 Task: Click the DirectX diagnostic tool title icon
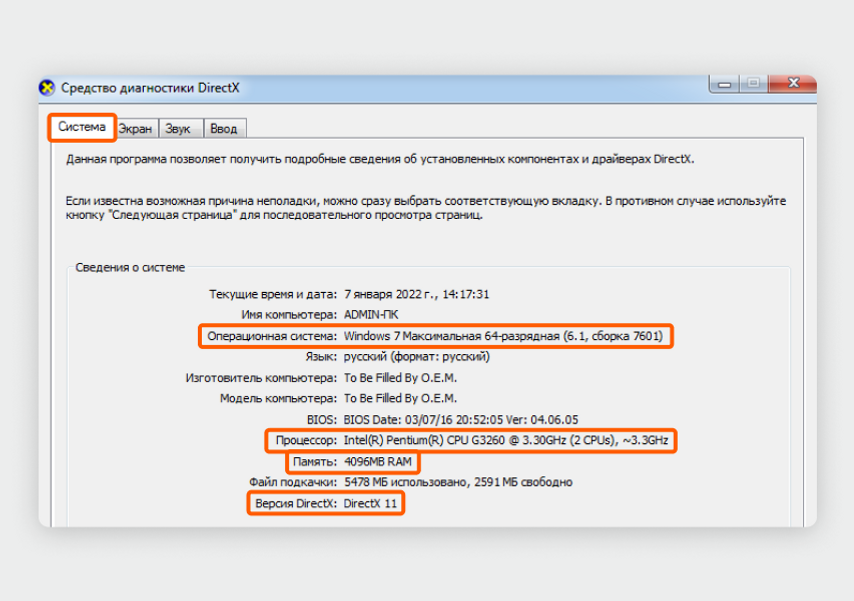click(47, 88)
